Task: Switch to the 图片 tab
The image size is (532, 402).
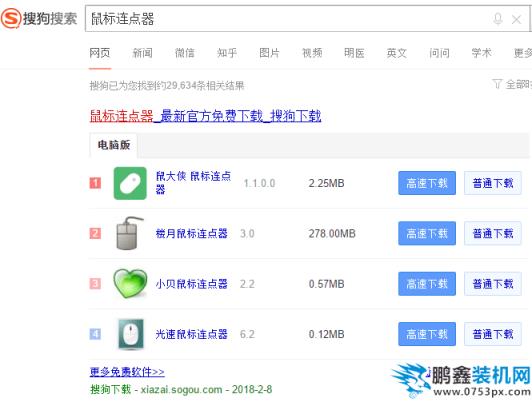Action: 269,53
